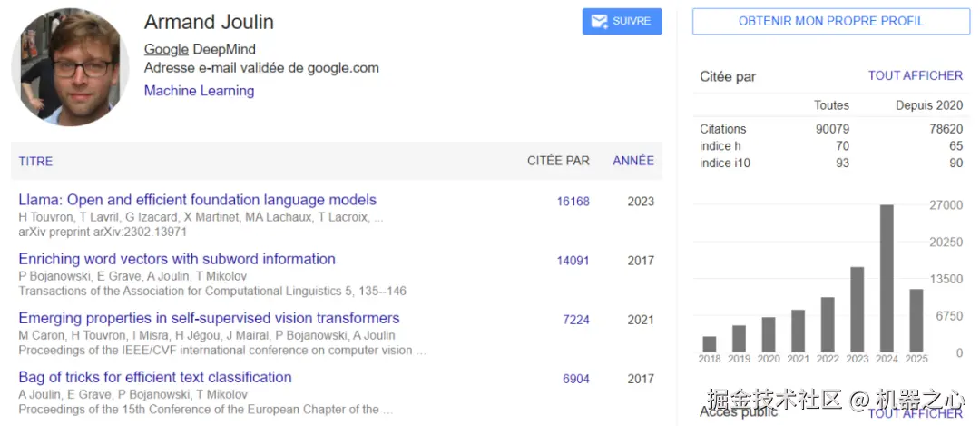Click the OBTENIR MON PROPRE PROFIL button

pos(830,22)
